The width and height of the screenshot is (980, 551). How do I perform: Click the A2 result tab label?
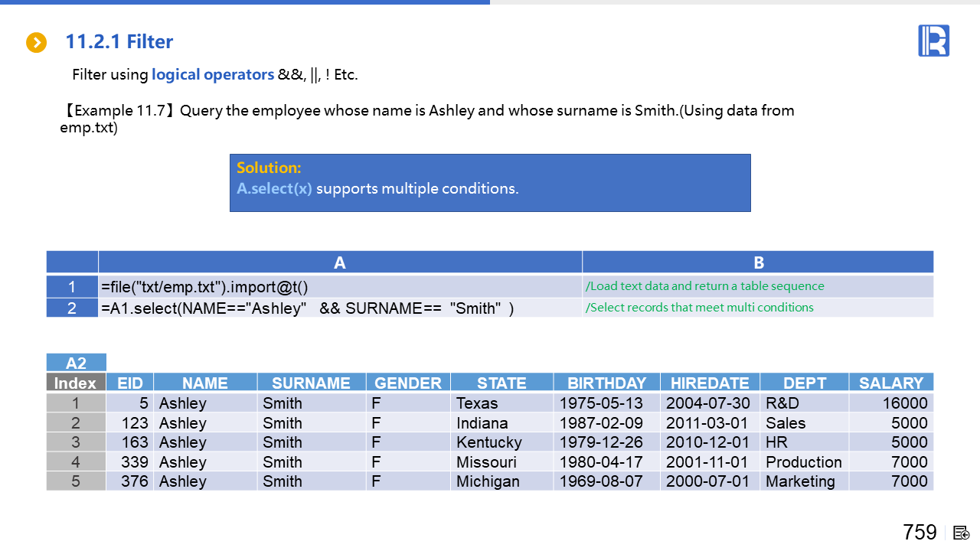point(76,363)
